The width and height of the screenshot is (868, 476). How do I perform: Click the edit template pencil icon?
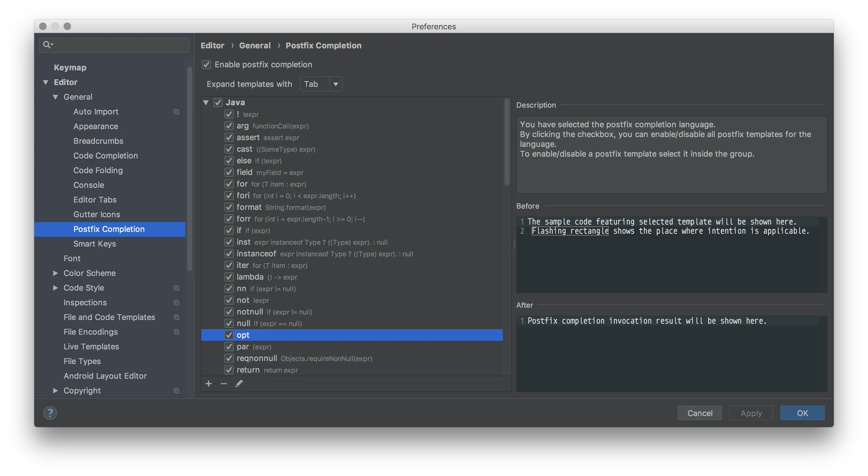239,384
